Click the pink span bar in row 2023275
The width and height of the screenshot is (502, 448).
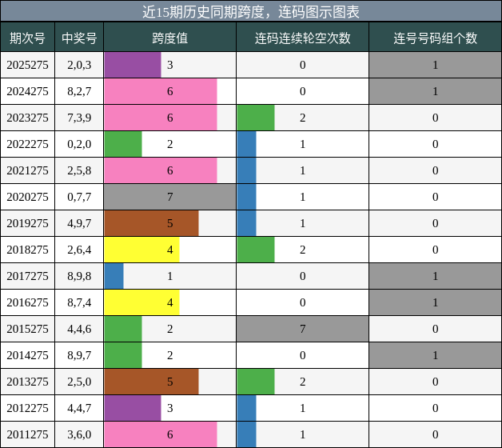161,118
